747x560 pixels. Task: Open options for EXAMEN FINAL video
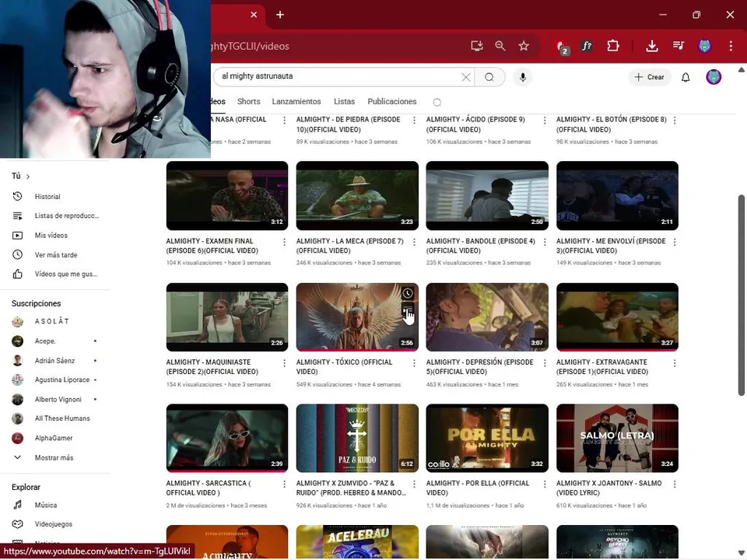click(x=285, y=242)
